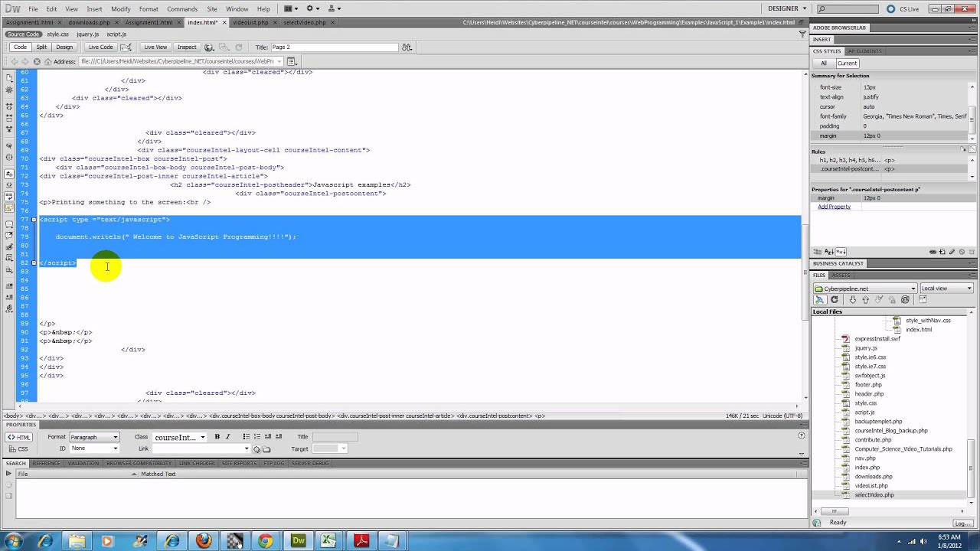Click the Connect to Remote Server icon
980x551 pixels.
pos(820,300)
